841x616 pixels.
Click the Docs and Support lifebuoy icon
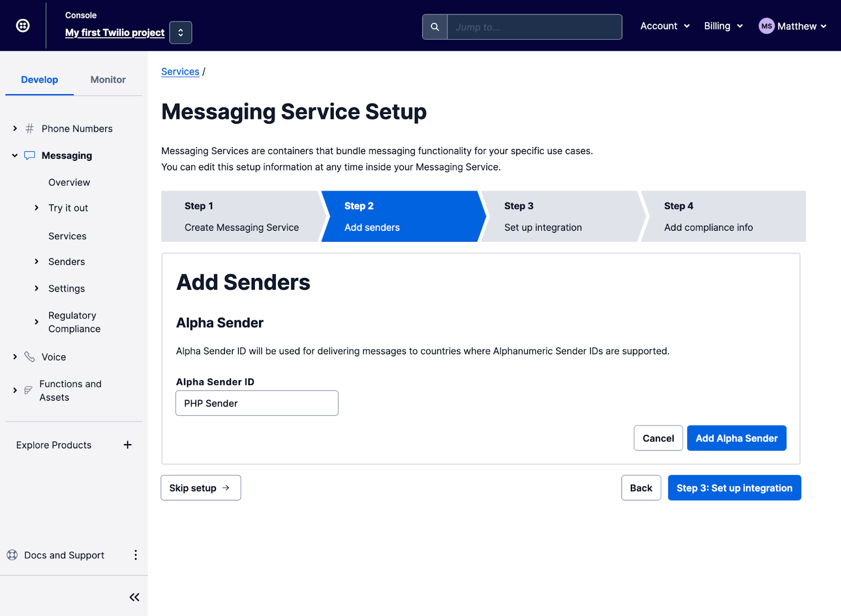click(x=12, y=555)
